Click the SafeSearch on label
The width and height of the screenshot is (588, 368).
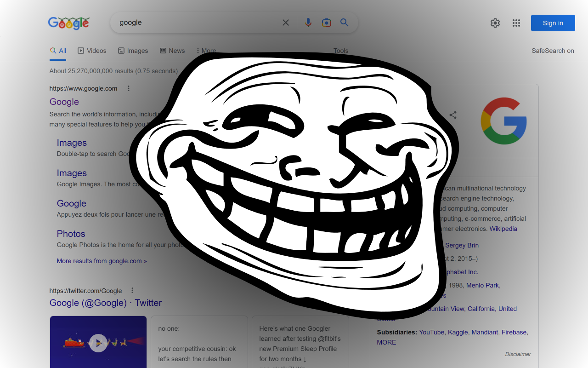click(x=553, y=51)
